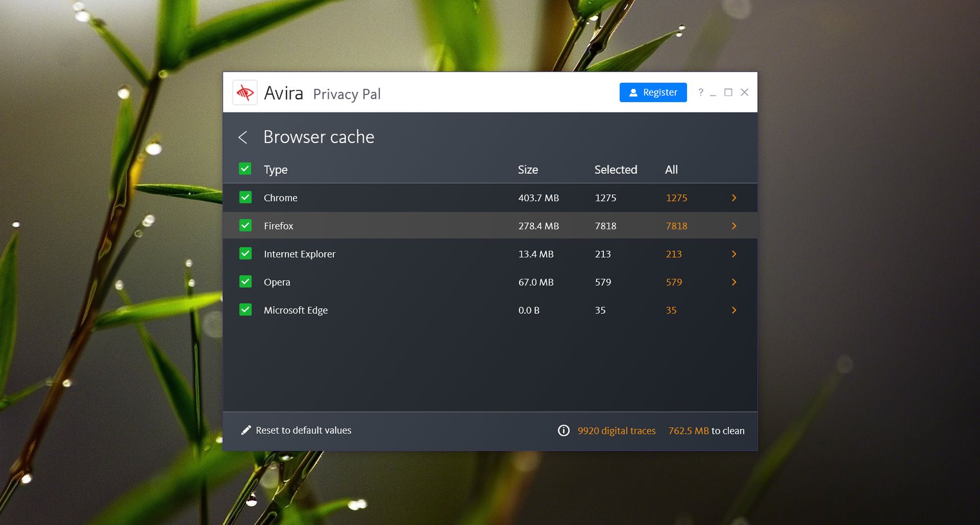The height and width of the screenshot is (525, 980).
Task: Click the Register button
Action: pyautogui.click(x=653, y=92)
